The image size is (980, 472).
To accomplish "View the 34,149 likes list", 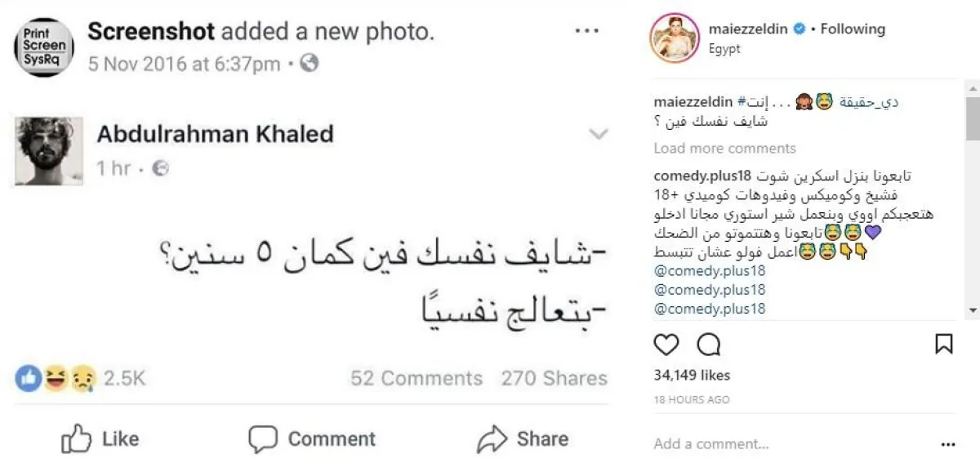I will coord(693,376).
